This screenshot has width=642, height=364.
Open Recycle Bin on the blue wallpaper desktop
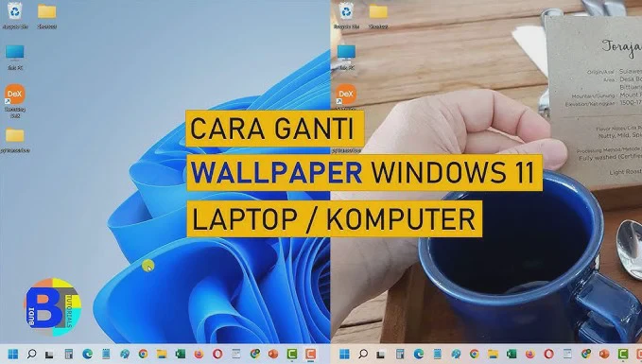tap(15, 15)
